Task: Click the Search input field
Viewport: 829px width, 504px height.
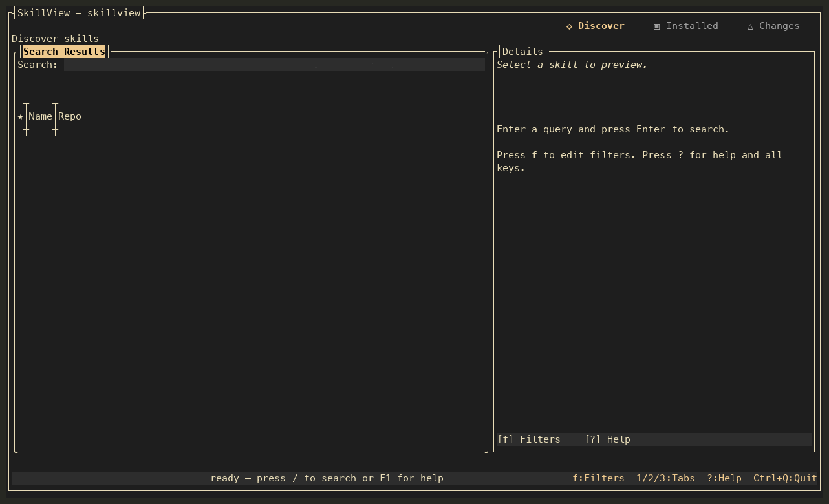Action: click(274, 65)
